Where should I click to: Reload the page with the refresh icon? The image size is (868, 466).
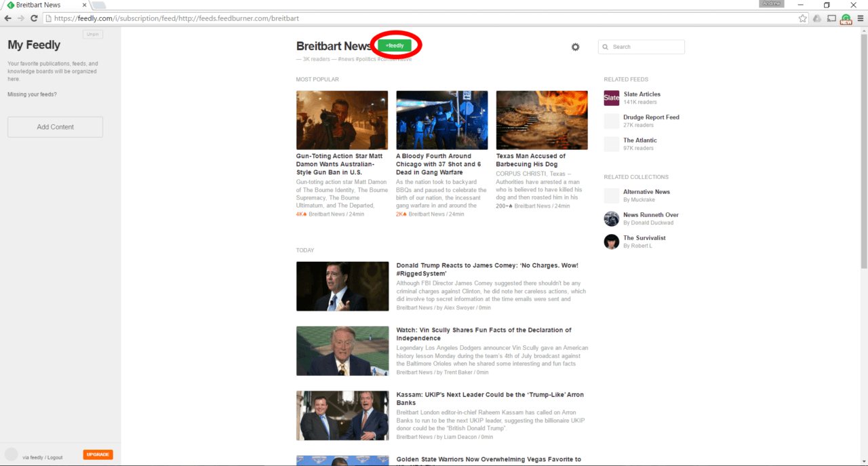tap(34, 18)
